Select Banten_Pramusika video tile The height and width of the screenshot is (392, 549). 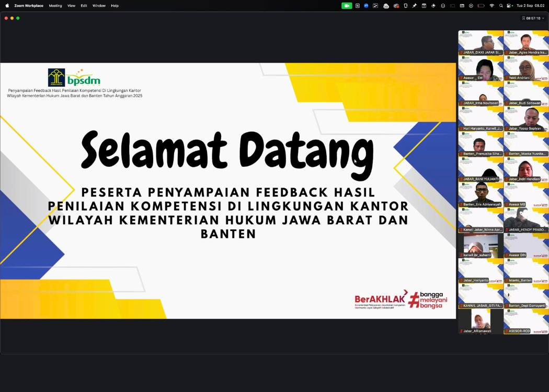(481, 144)
